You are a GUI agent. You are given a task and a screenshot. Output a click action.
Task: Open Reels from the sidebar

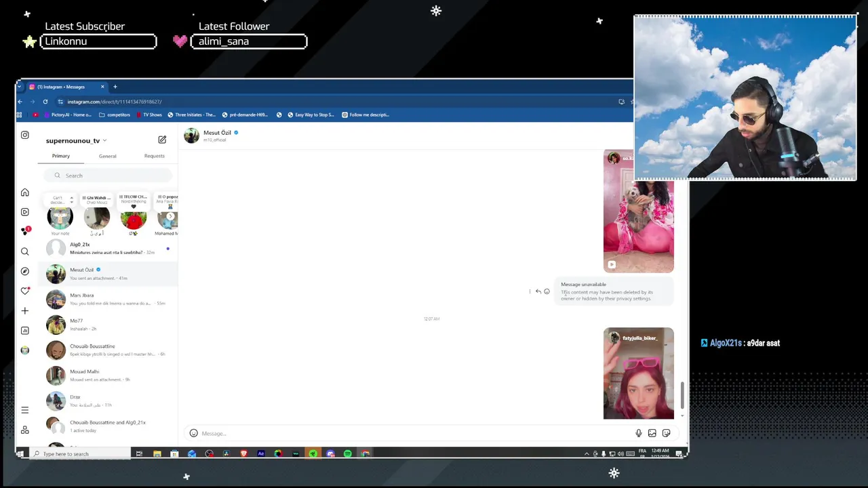click(x=25, y=212)
